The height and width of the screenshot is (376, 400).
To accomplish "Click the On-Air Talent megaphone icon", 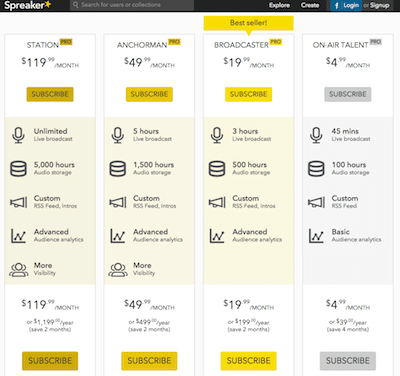I will [x=316, y=202].
